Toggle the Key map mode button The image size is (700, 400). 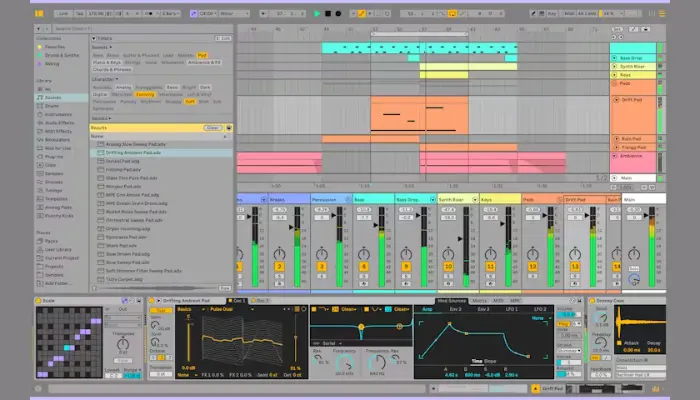click(x=552, y=14)
